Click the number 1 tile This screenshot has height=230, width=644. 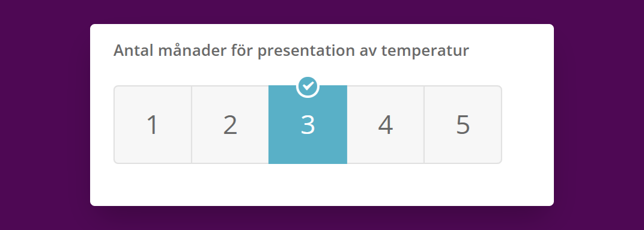point(153,124)
